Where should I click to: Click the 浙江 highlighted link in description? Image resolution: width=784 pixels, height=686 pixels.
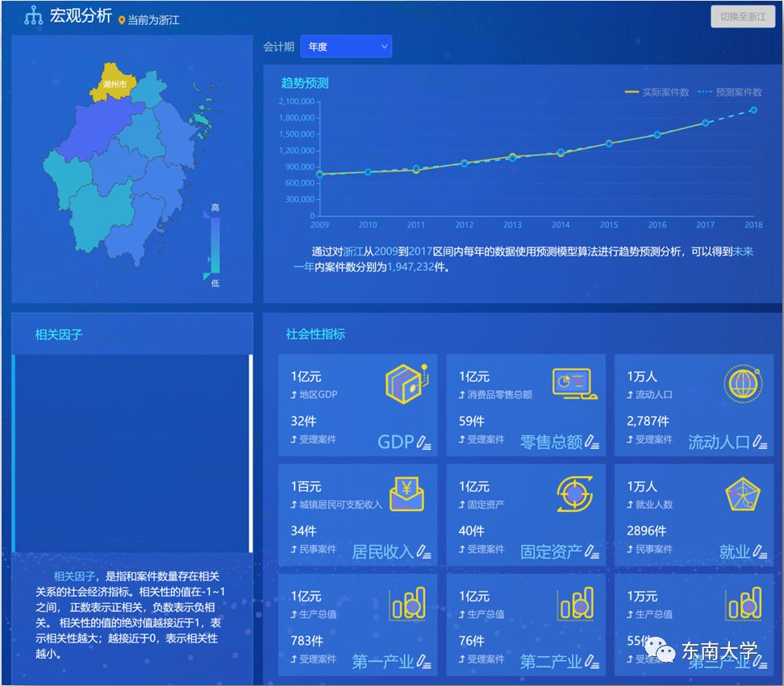(x=353, y=252)
